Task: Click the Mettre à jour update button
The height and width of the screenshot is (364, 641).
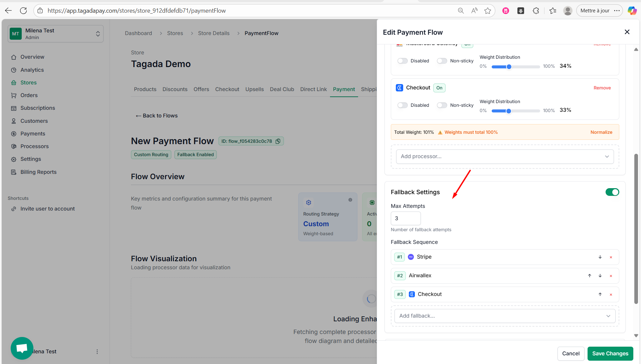Action: pos(595,11)
